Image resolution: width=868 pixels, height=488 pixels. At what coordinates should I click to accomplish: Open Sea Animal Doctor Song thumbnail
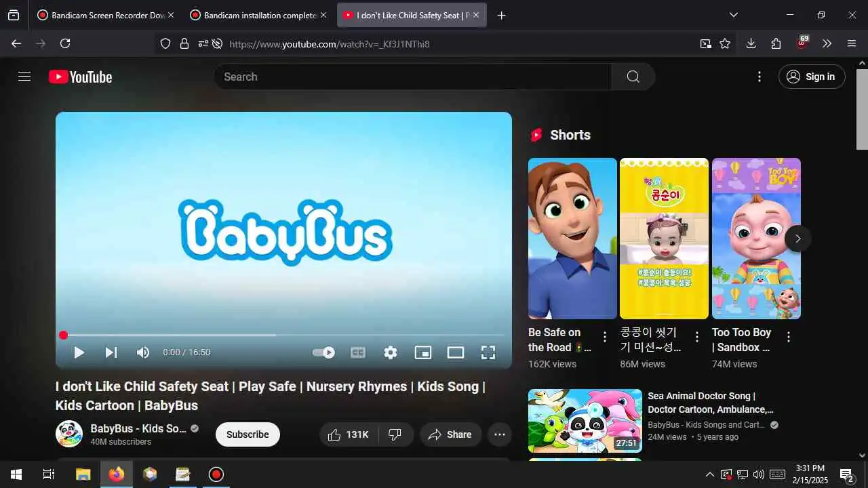(585, 421)
